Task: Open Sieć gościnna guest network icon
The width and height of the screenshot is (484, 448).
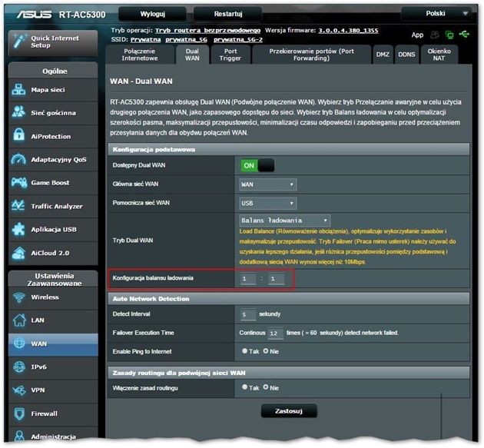Action: pos(18,113)
